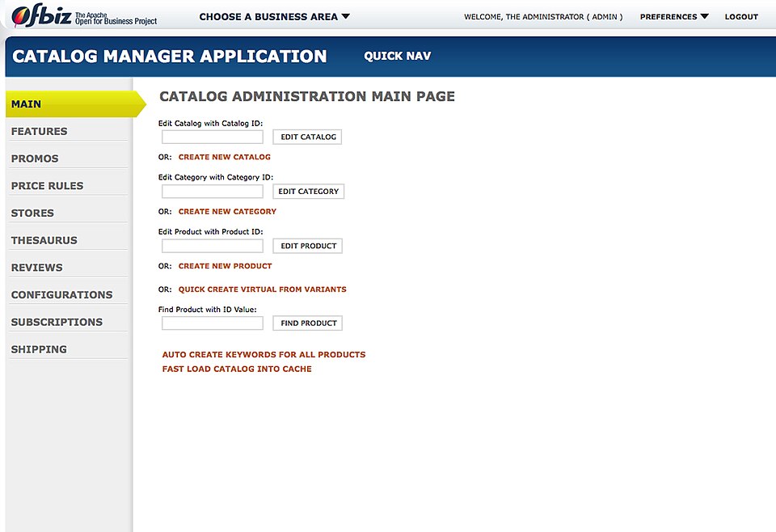776x532 pixels.
Task: Navigate to Reviews in the sidebar
Action: (36, 268)
